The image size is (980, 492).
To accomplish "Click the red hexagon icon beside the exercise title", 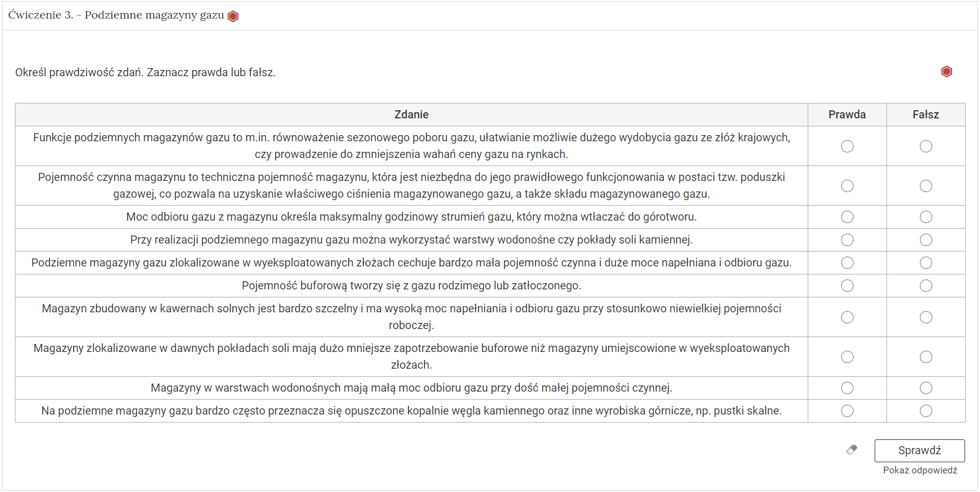I will [232, 16].
